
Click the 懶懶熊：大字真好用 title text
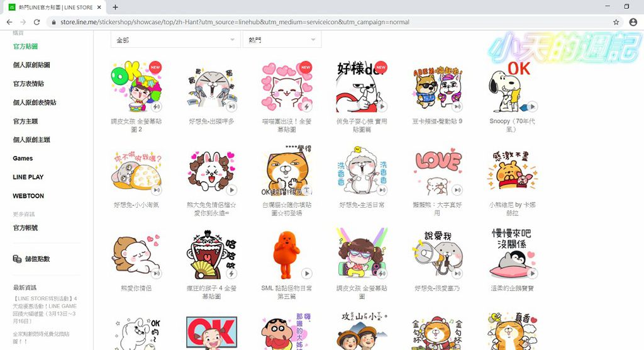[438, 208]
